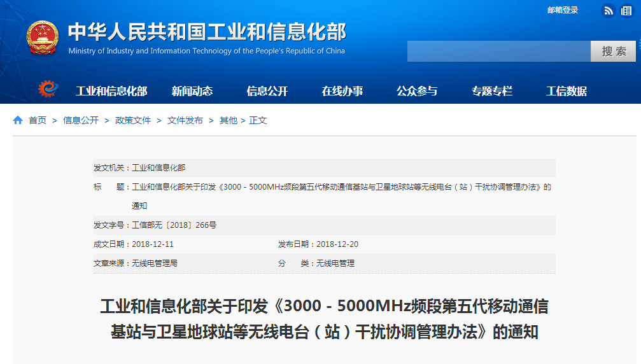Click issuing agency value 工业和信息化部
Screen dimensions: 641x364
point(158,168)
